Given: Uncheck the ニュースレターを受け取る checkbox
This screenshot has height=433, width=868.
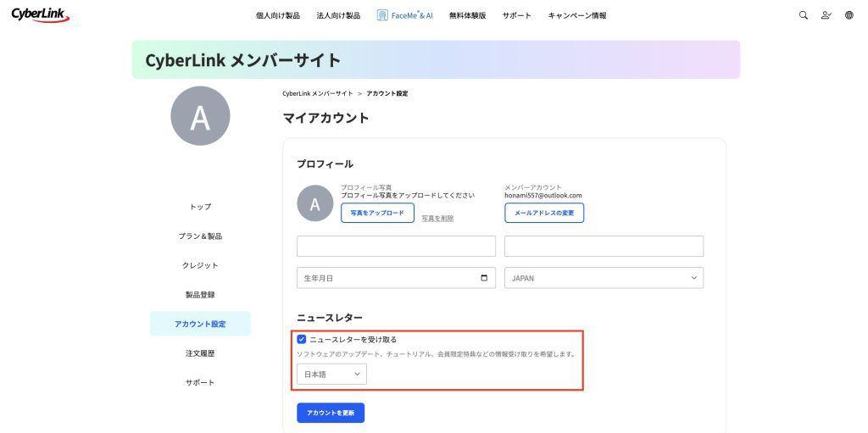Looking at the screenshot, I should click(x=302, y=339).
